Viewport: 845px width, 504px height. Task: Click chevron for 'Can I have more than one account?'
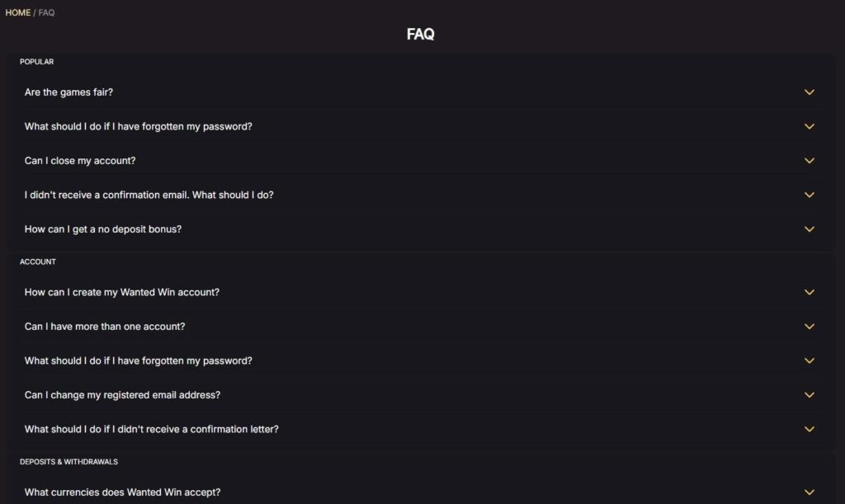[x=809, y=327]
